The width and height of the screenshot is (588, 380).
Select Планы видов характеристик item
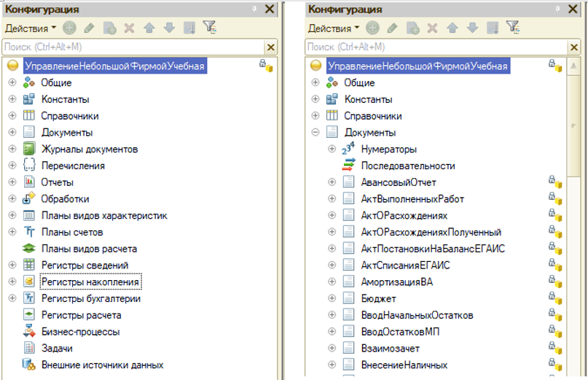104,216
